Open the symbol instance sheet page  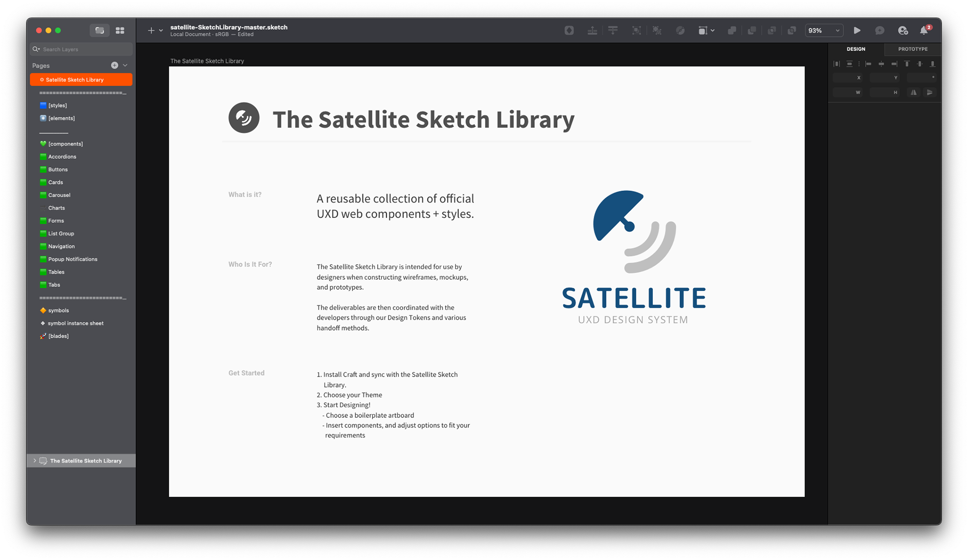click(81, 323)
